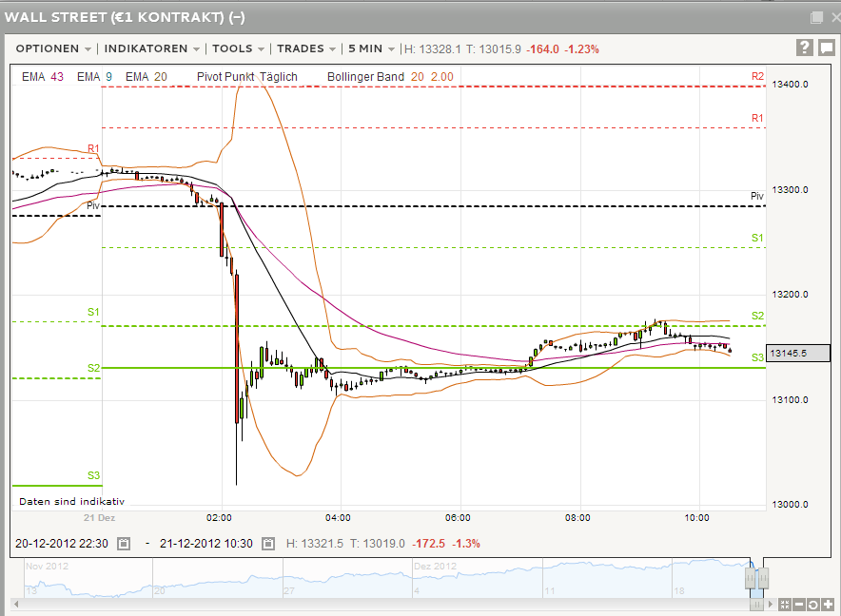
Task: Click the 13000.0 price axis label
Action: coord(790,505)
